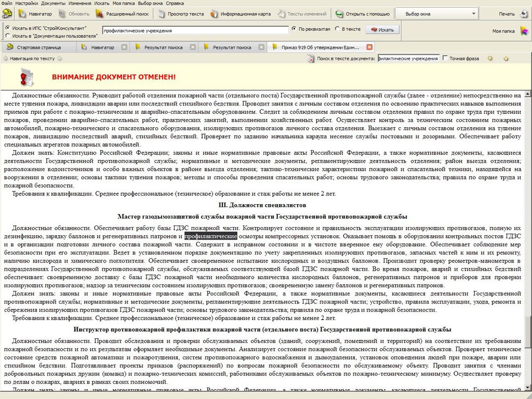The height and width of the screenshot is (399, 532).
Task: Click the highlighted word профилактические
Action: click(211, 236)
